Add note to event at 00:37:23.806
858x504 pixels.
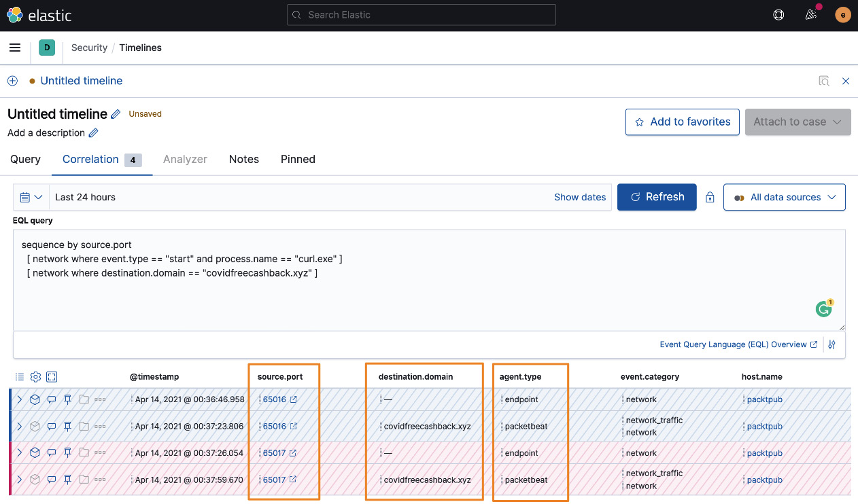coord(52,426)
